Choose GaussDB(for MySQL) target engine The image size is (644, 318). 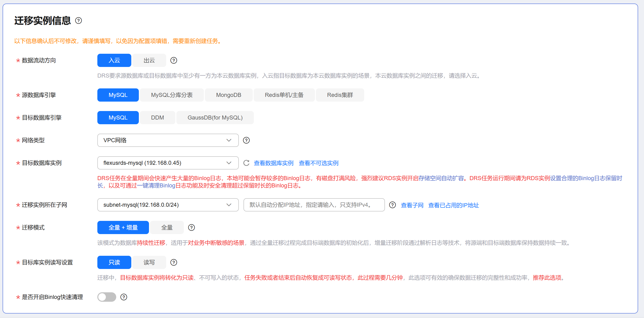click(x=215, y=117)
